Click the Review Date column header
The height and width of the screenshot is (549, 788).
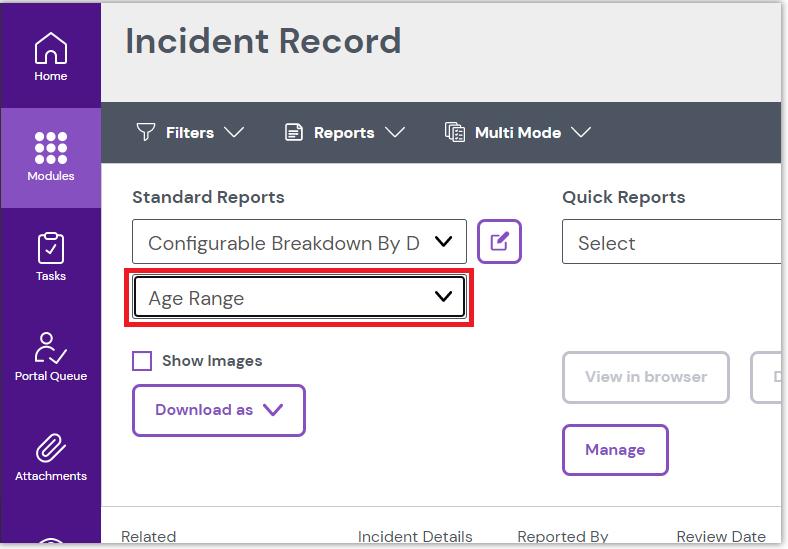click(720, 537)
